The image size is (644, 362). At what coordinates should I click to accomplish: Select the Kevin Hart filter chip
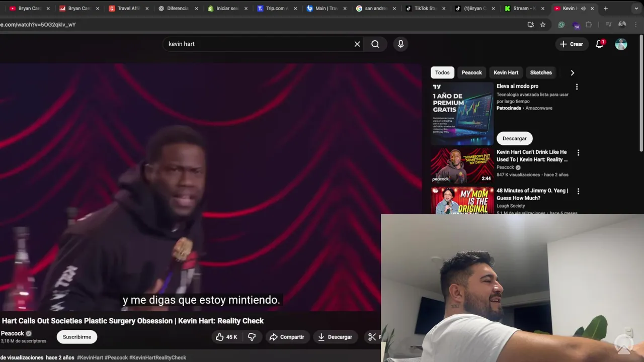point(506,72)
